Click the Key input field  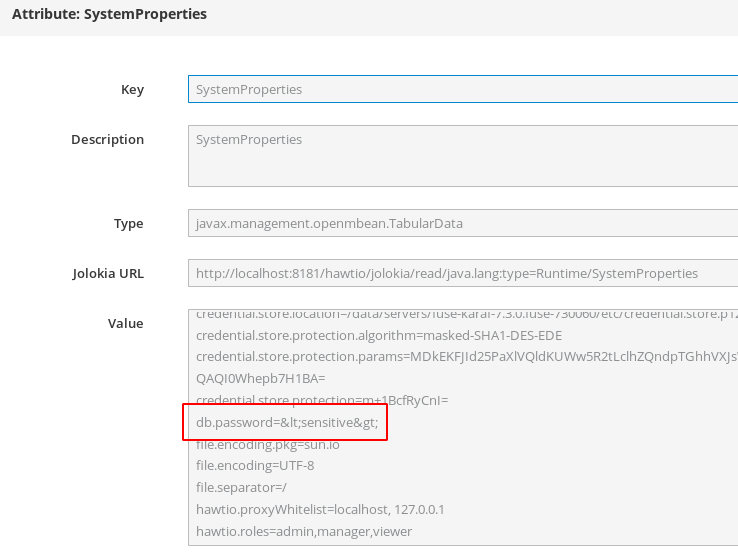pyautogui.click(x=462, y=90)
